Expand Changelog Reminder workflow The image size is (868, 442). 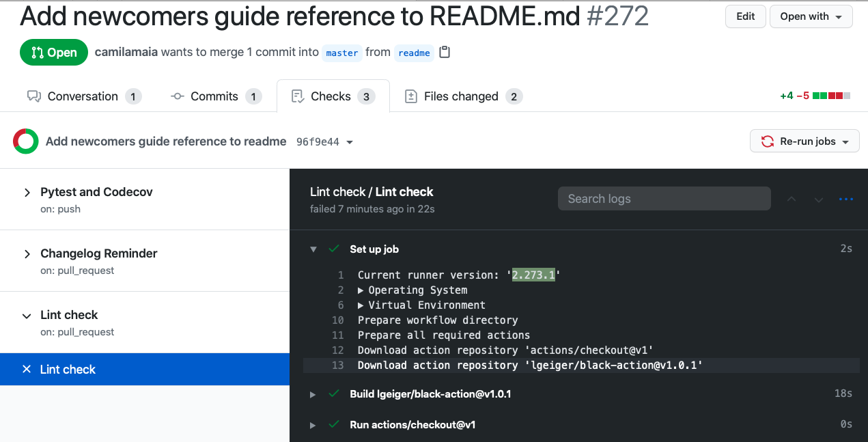pos(27,254)
